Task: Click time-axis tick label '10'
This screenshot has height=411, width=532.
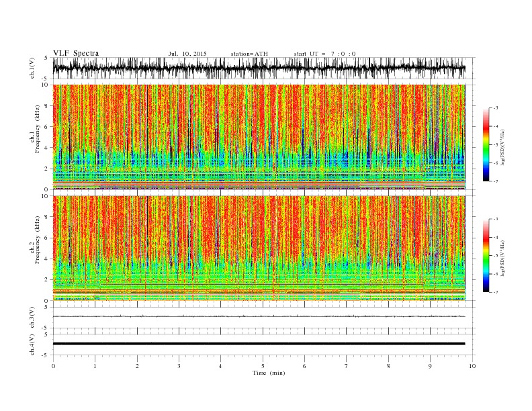Action: pyautogui.click(x=472, y=366)
